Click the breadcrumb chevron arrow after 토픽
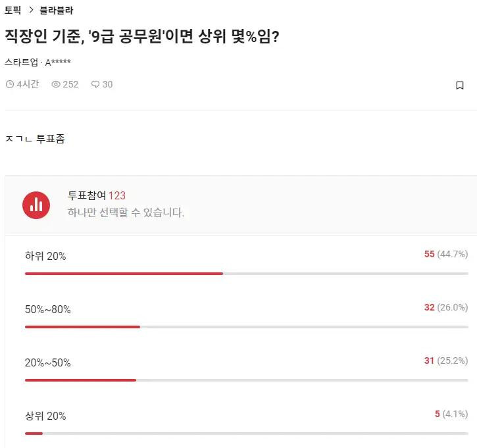The width and height of the screenshot is (477, 448). pos(31,11)
